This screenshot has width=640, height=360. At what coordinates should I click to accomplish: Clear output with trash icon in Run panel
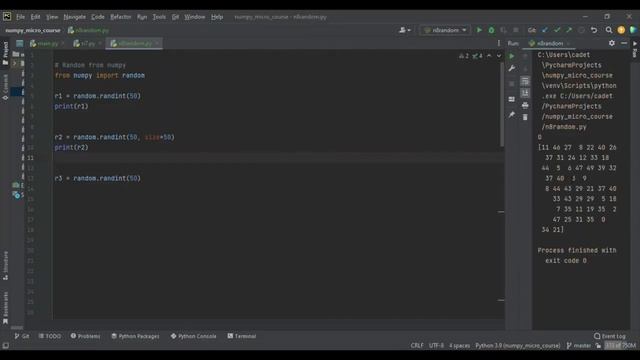click(525, 118)
